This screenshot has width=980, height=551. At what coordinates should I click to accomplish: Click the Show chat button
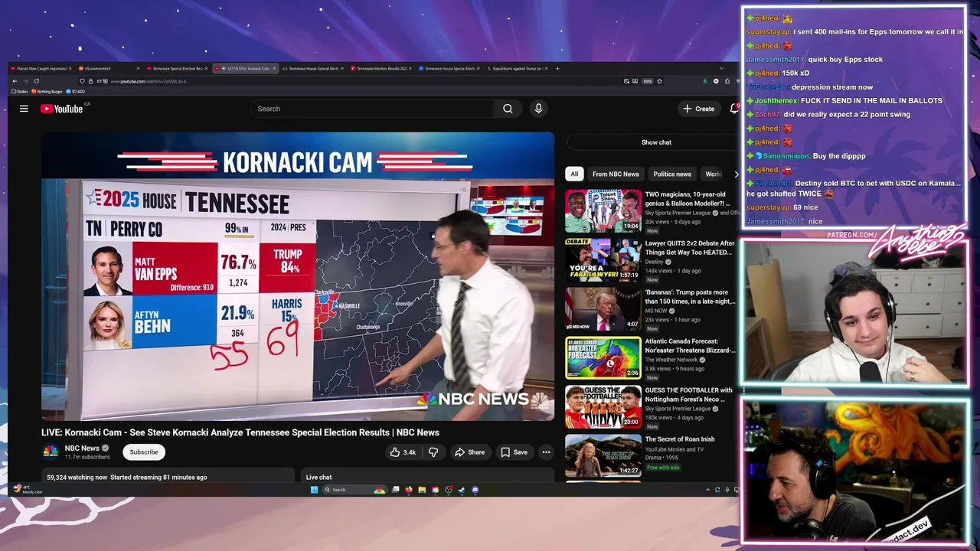tap(656, 142)
